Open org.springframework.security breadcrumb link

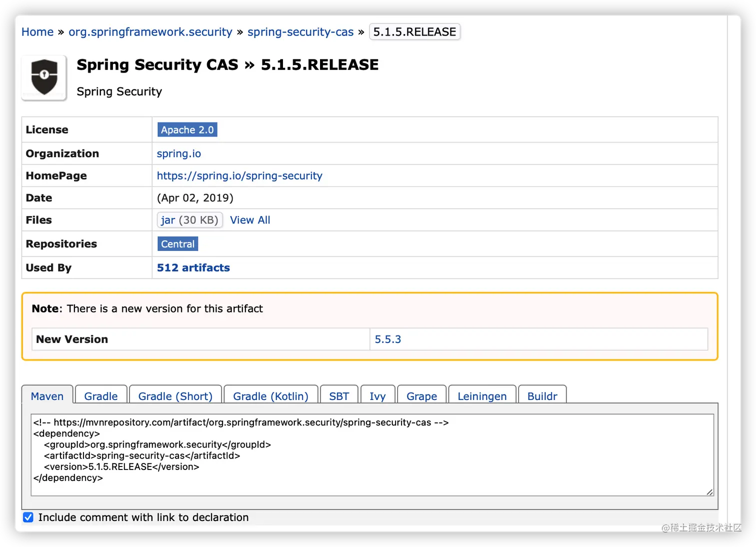(150, 32)
